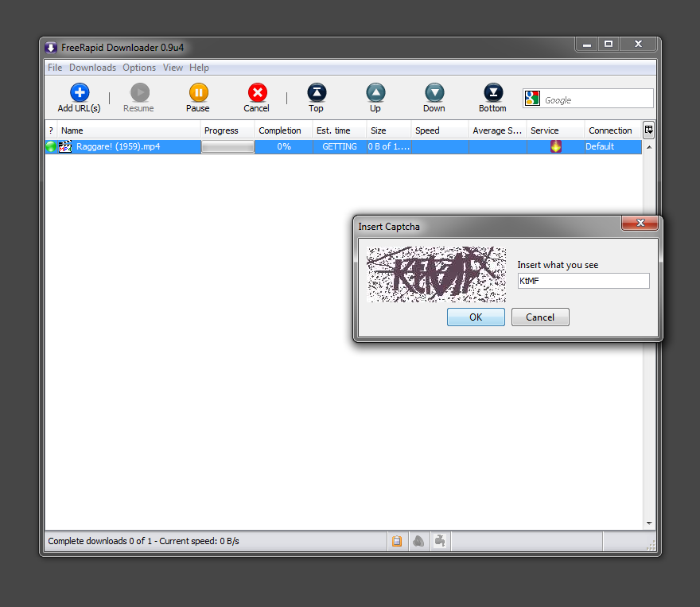
Task: Move the item to Bottom of queue
Action: click(x=493, y=92)
